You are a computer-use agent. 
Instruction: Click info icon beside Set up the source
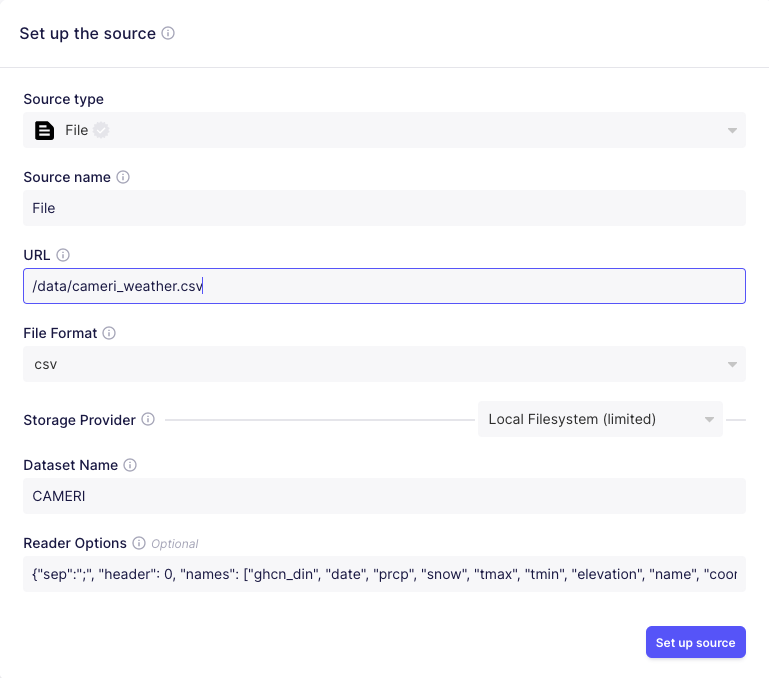[x=168, y=33]
